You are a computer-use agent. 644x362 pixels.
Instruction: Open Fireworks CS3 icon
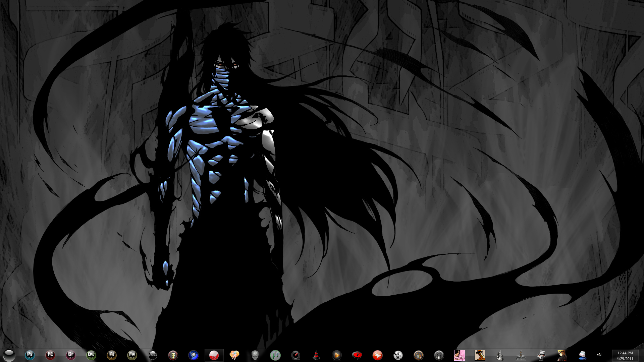[x=132, y=355]
